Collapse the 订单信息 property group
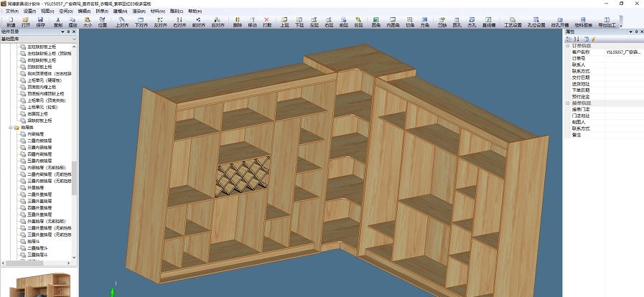 pos(567,47)
